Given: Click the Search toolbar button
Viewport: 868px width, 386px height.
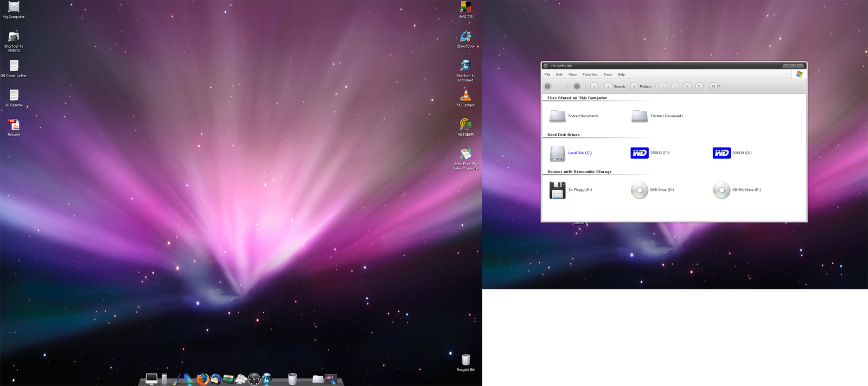Looking at the screenshot, I should 615,86.
